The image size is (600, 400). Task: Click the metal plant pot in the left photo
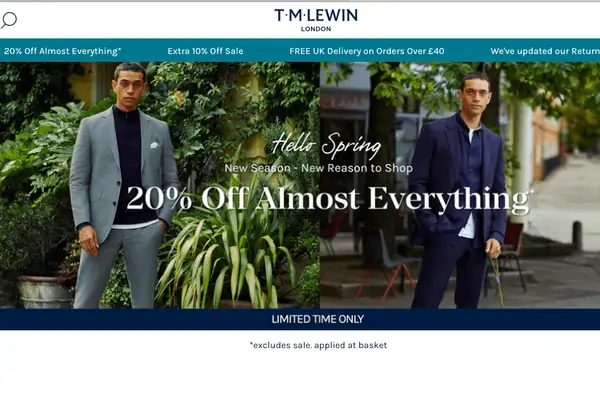44,292
